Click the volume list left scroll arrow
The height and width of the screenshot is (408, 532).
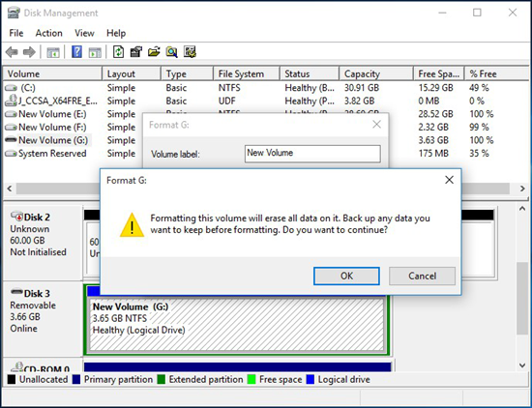point(10,189)
